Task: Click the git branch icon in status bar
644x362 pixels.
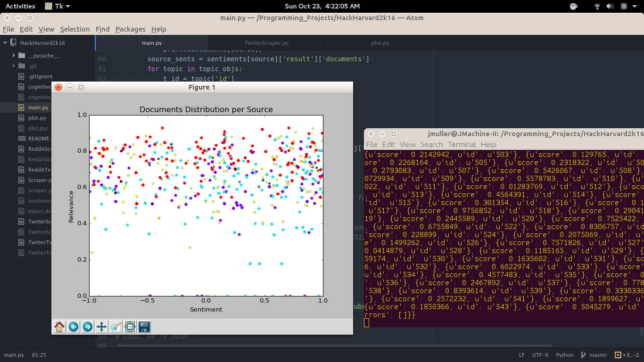Action: coord(583,355)
